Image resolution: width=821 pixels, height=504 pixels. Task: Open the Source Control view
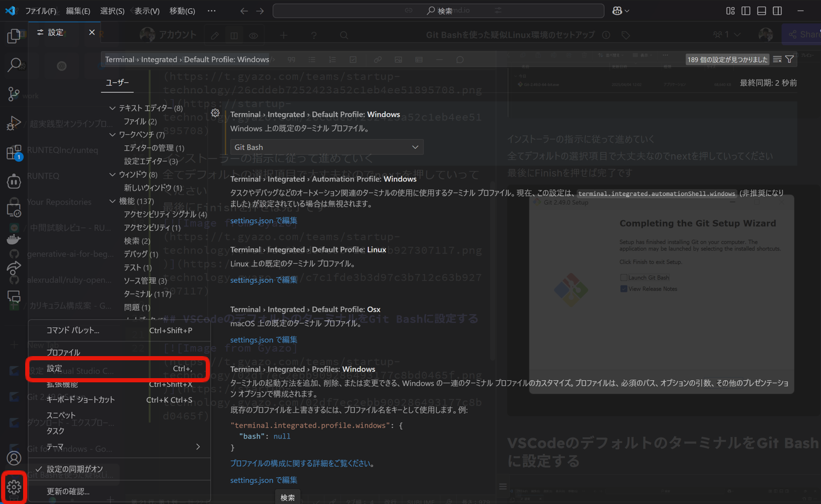pyautogui.click(x=14, y=94)
